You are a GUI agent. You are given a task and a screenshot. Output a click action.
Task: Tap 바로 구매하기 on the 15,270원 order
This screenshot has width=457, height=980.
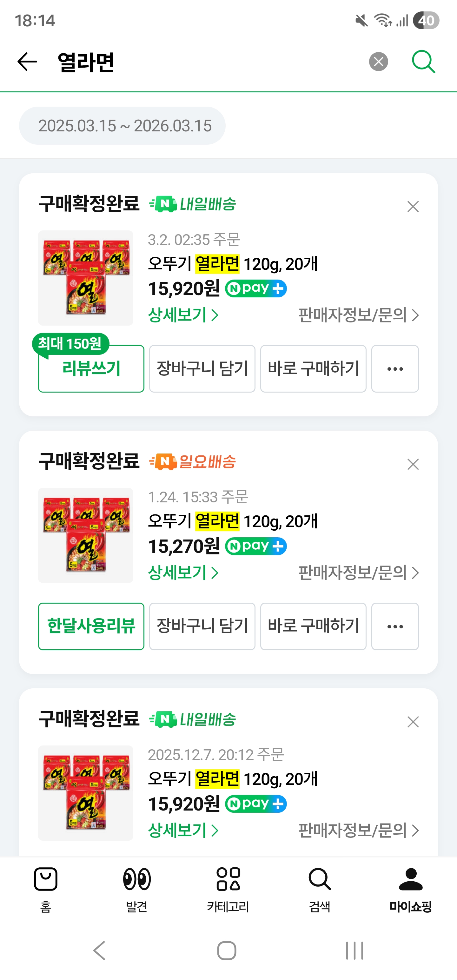point(313,626)
